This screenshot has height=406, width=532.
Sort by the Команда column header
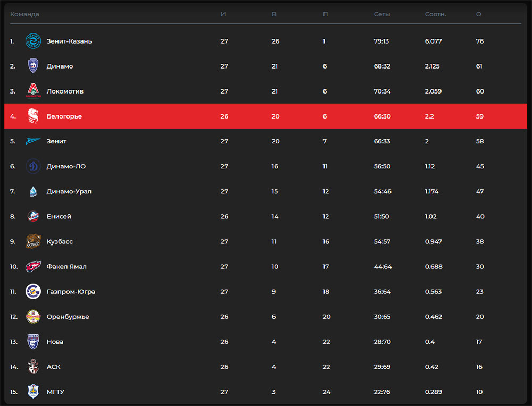[x=24, y=14]
